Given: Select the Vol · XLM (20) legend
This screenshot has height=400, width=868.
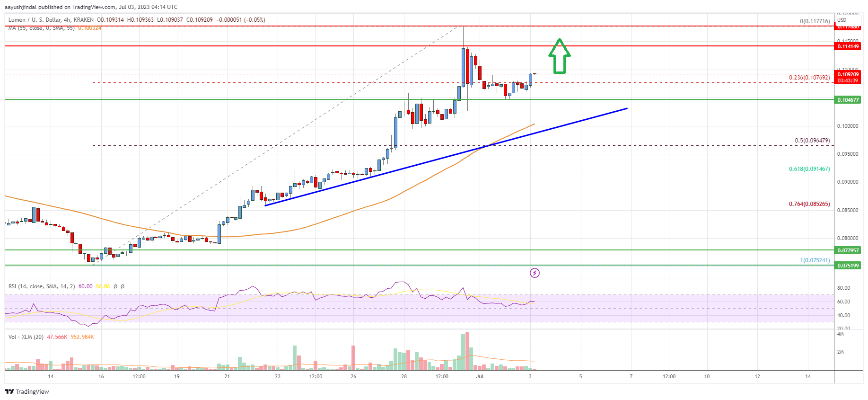Looking at the screenshot, I should pos(26,337).
